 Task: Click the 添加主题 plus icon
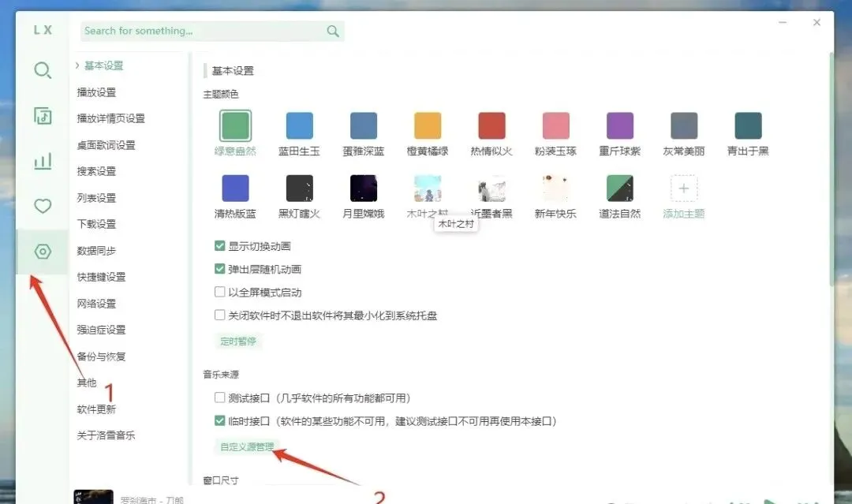click(684, 188)
